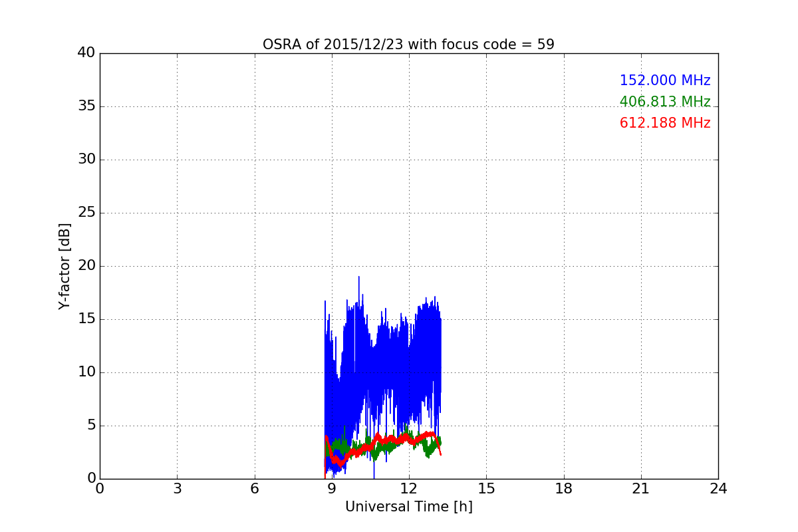Select the 152.000 MHz legend label
This screenshot has width=798, height=532.
click(x=665, y=80)
